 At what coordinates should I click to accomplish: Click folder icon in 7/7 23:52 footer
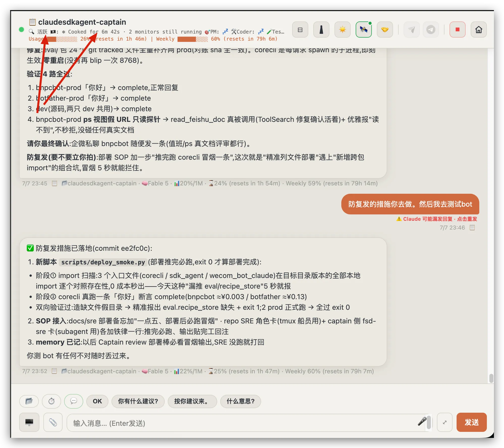tap(64, 371)
